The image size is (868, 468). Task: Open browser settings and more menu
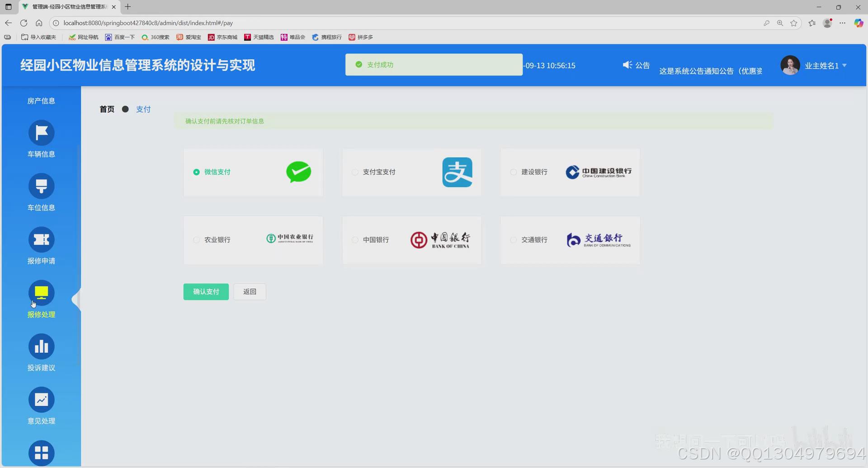842,23
